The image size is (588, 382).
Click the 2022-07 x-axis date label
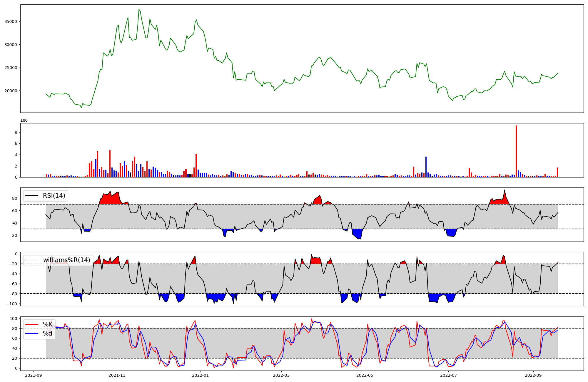(x=448, y=375)
